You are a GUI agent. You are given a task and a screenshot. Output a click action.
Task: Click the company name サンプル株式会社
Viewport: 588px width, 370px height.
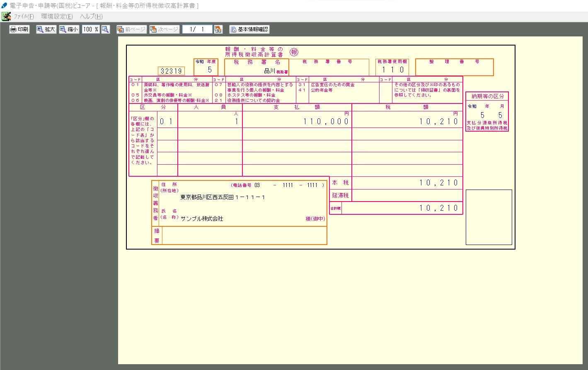202,219
